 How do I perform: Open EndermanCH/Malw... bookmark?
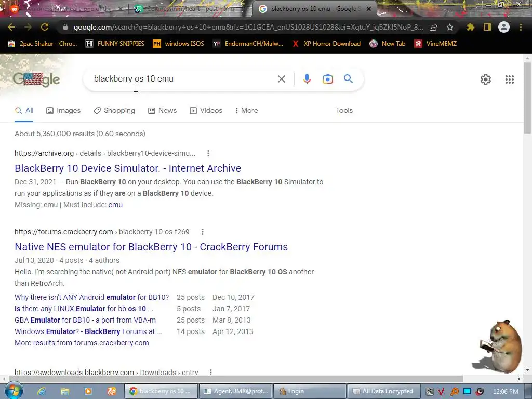click(248, 44)
